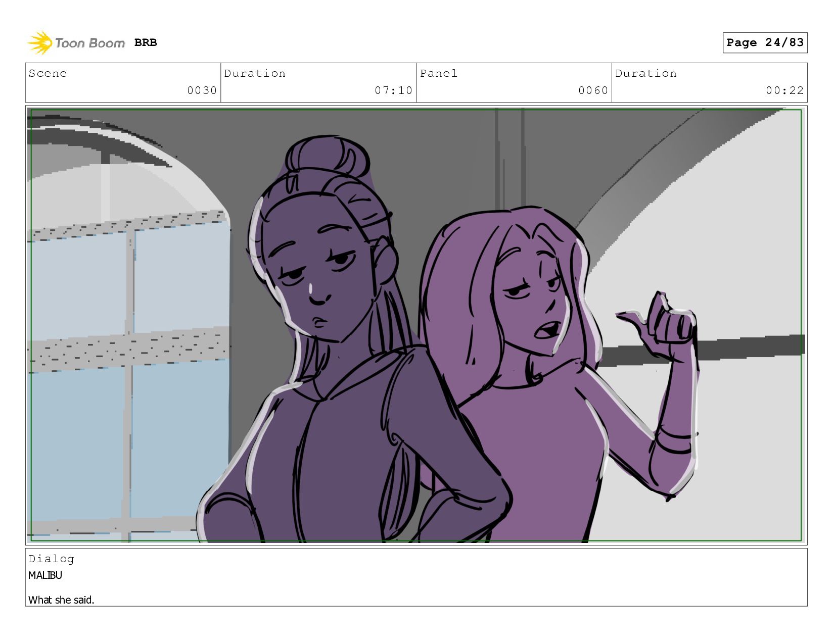
Task: Click the 'Page 24/83' indicator
Action: pos(765,42)
